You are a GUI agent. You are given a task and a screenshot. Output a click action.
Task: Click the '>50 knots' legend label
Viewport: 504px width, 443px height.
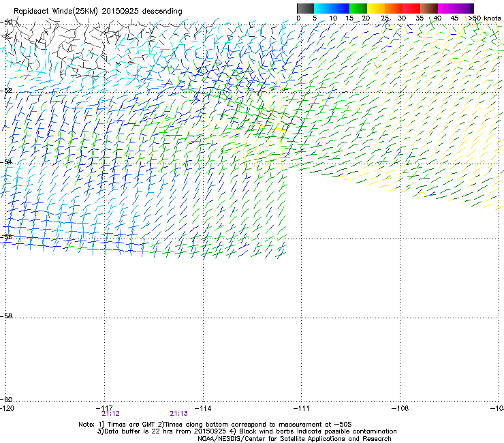[x=484, y=18]
